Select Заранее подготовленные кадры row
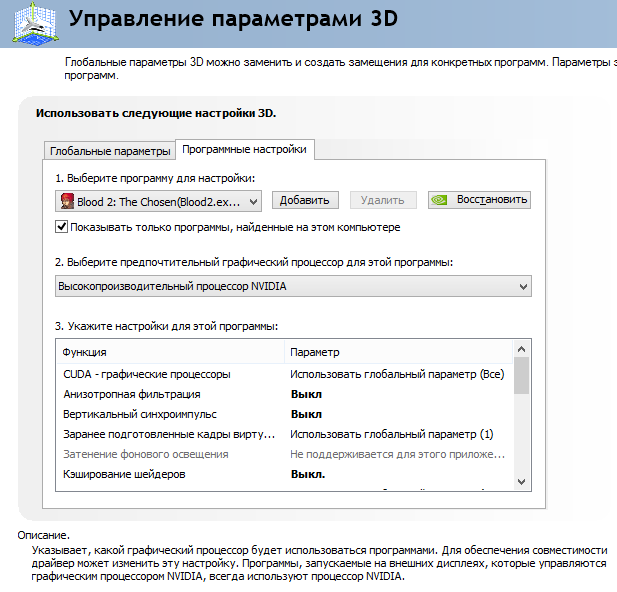 tap(284, 434)
